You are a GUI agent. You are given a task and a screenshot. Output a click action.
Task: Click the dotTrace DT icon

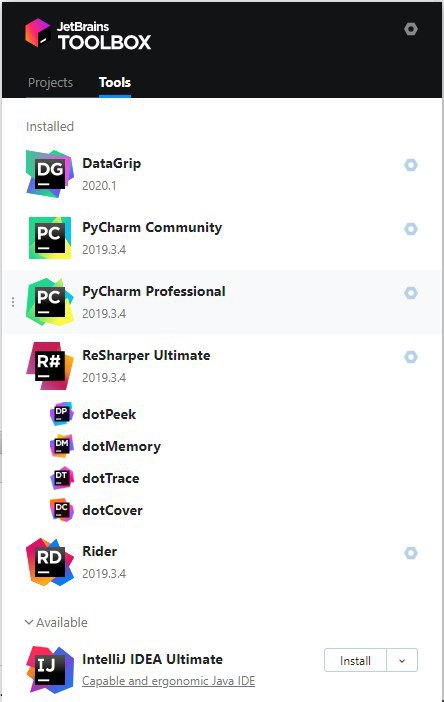click(61, 478)
